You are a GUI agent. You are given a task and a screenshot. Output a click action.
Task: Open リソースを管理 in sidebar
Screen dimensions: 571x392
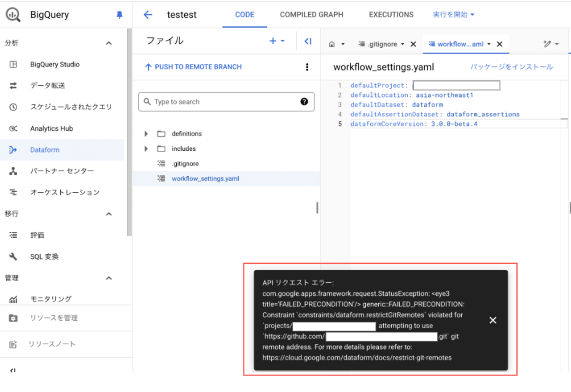pyautogui.click(x=54, y=318)
